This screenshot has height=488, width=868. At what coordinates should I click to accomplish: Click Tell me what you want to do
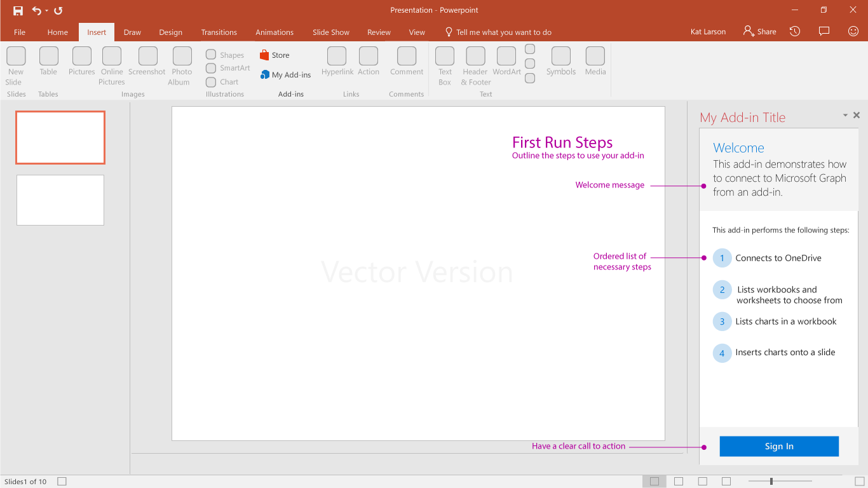click(x=498, y=32)
